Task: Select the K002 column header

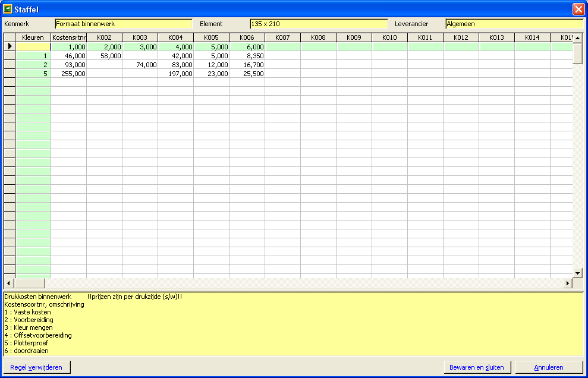Action: 104,37
